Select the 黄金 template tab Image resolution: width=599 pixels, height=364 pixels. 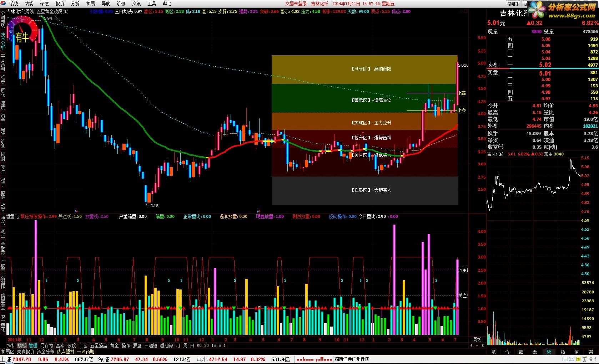pos(114,345)
